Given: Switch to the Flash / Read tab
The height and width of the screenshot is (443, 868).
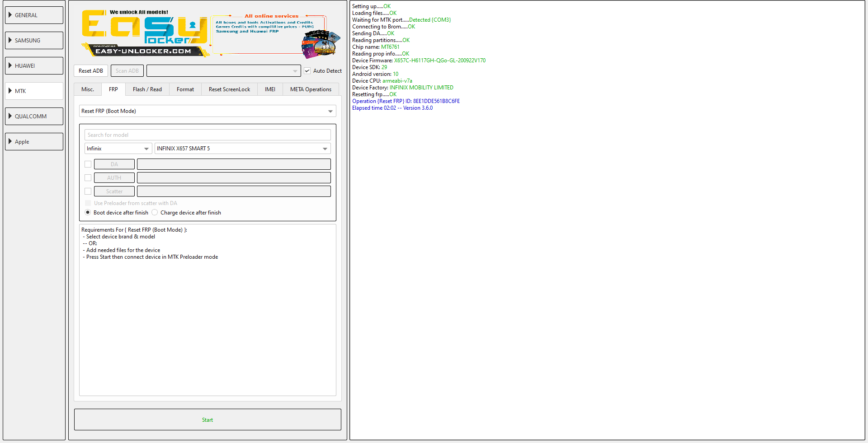Looking at the screenshot, I should 147,89.
